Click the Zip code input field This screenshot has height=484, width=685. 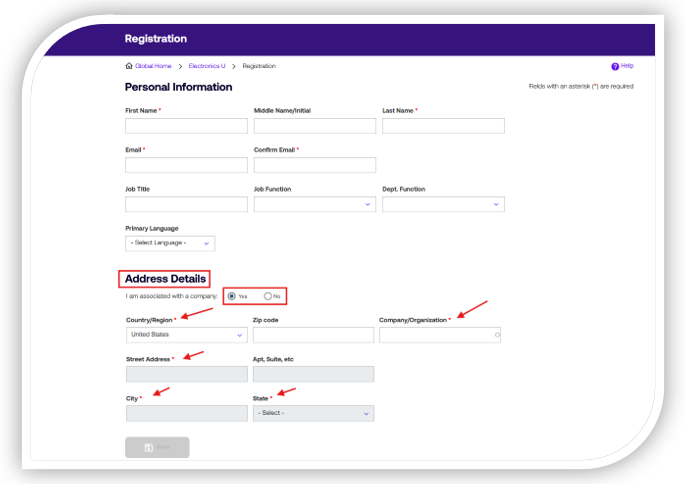pyautogui.click(x=313, y=335)
